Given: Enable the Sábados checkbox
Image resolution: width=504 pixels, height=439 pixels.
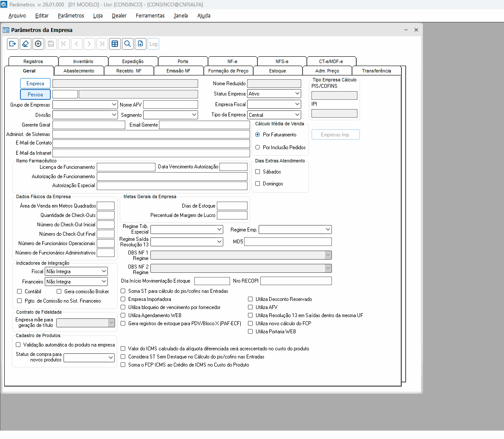Looking at the screenshot, I should (257, 172).
